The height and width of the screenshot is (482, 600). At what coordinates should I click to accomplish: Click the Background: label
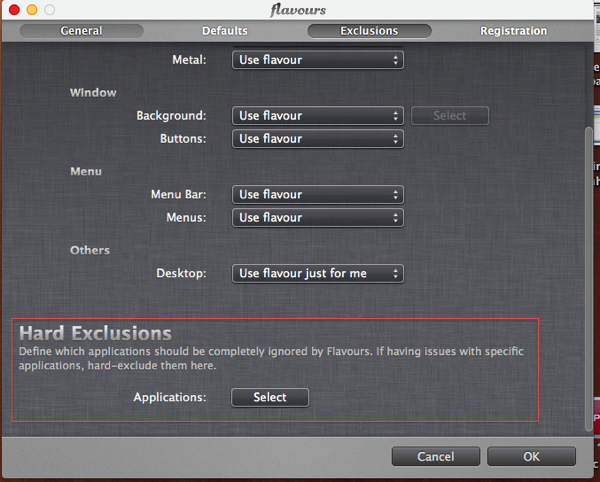coord(171,116)
